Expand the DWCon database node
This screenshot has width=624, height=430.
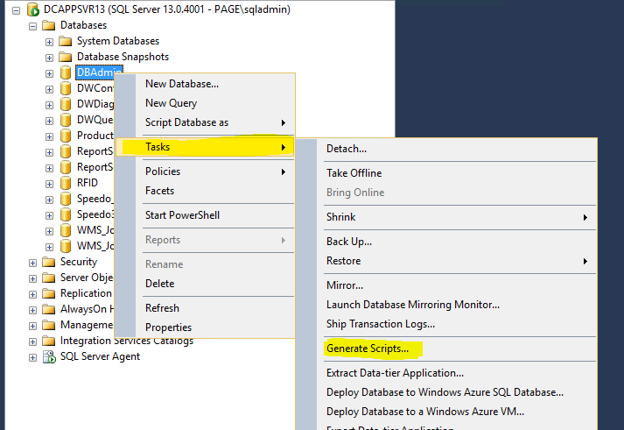pos(49,90)
